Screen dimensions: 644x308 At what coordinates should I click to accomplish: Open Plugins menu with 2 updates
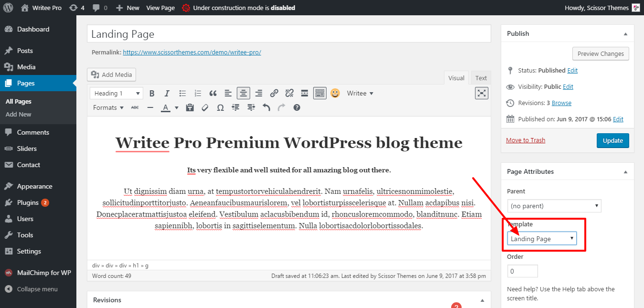38,202
